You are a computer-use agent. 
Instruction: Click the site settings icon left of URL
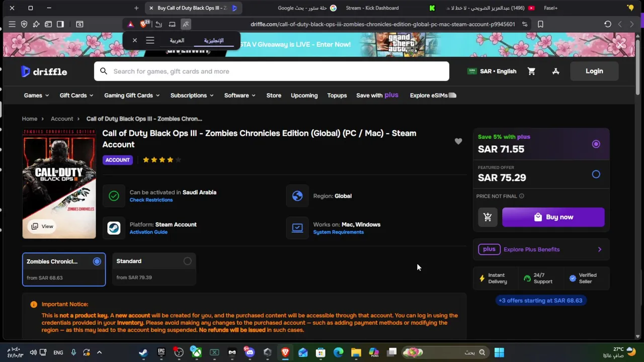pyautogui.click(x=525, y=24)
